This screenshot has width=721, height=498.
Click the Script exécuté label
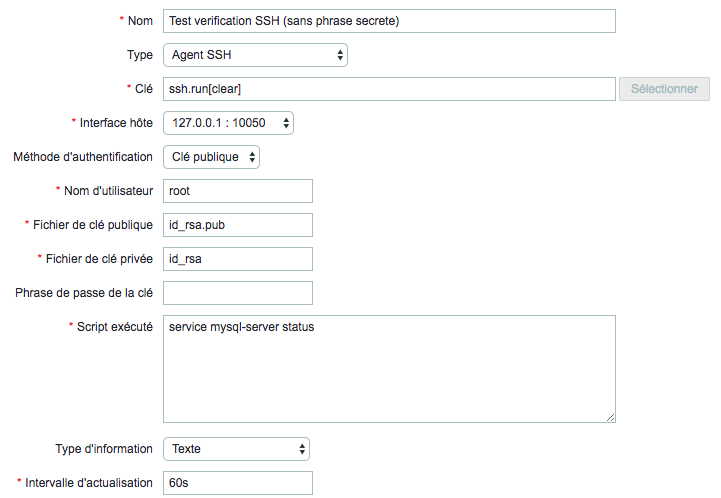point(114,327)
